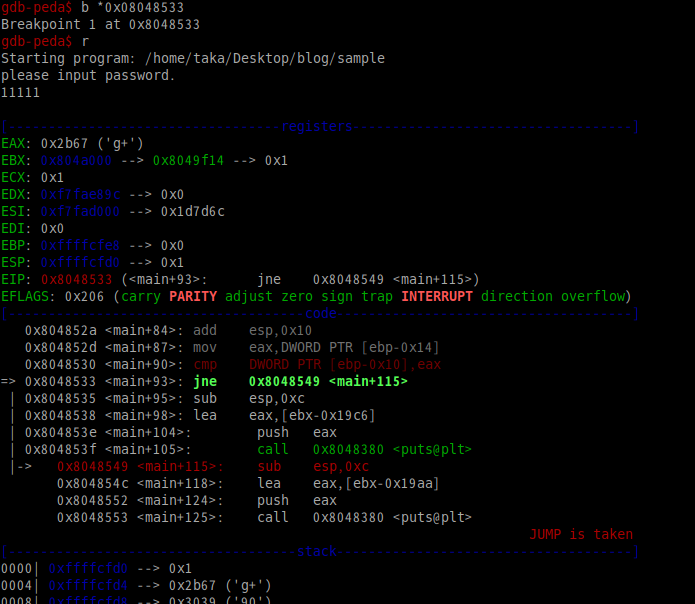Click the entered input '11111'
695x604 pixels.
click(20, 93)
